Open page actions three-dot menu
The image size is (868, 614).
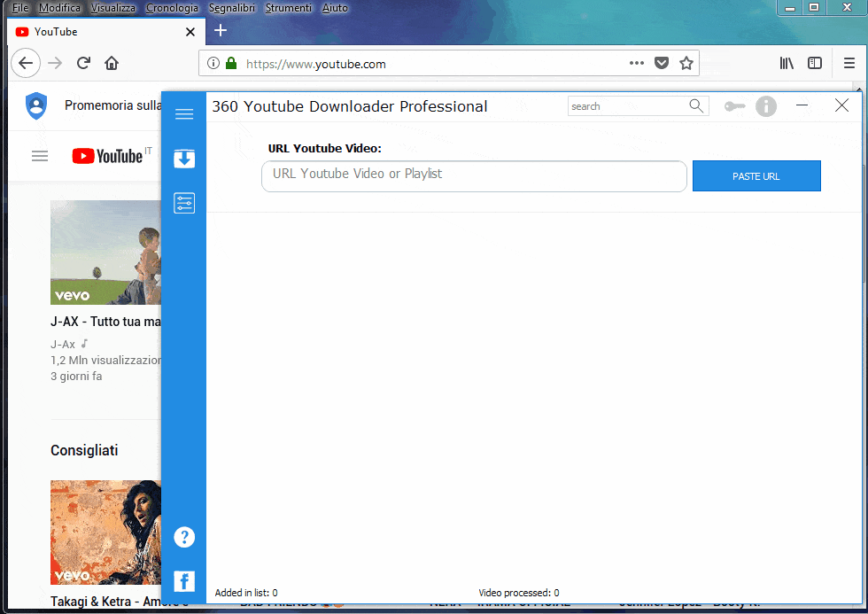click(x=637, y=63)
